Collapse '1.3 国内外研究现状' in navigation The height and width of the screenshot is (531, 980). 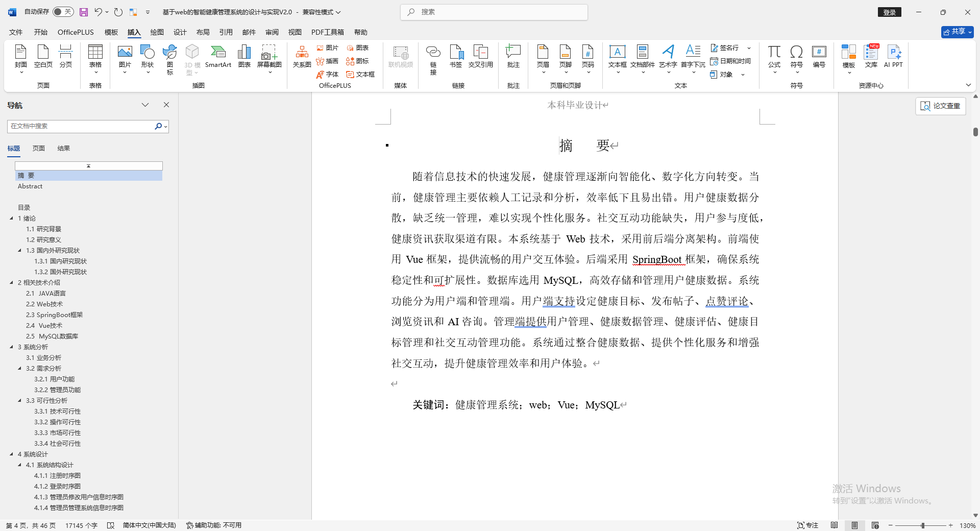19,250
